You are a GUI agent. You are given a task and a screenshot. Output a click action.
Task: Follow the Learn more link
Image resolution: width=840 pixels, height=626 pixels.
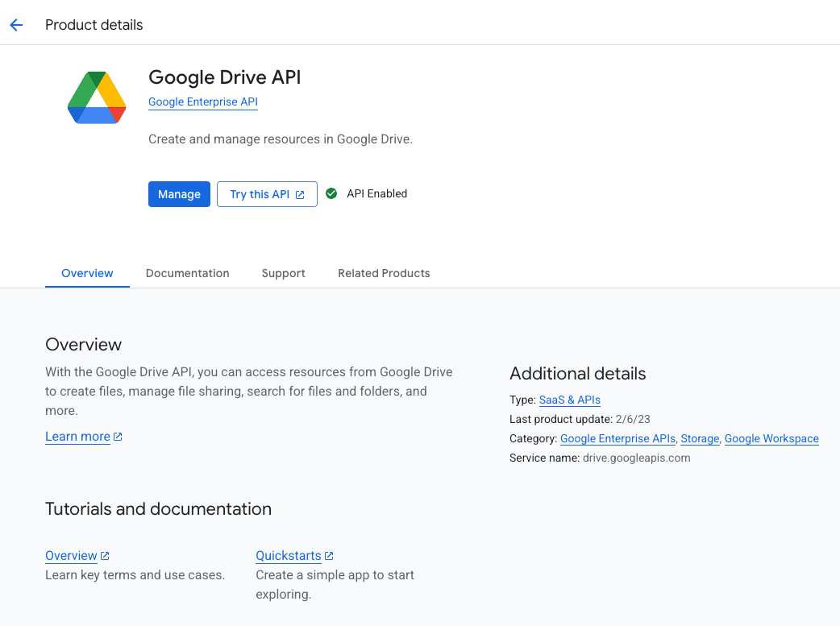click(x=77, y=437)
